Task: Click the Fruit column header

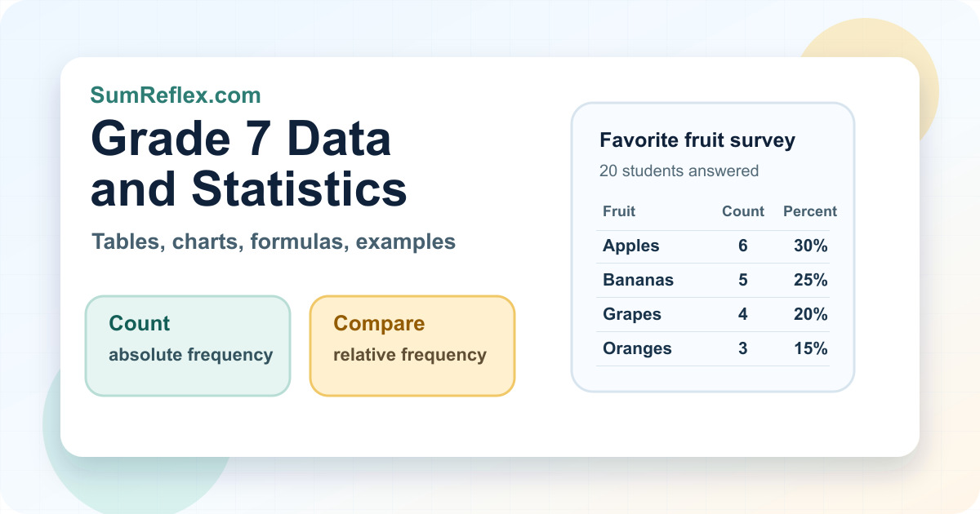Action: coord(619,211)
